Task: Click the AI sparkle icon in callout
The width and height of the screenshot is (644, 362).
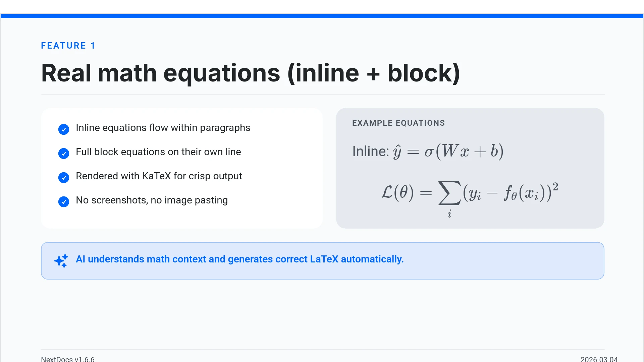Action: (61, 260)
